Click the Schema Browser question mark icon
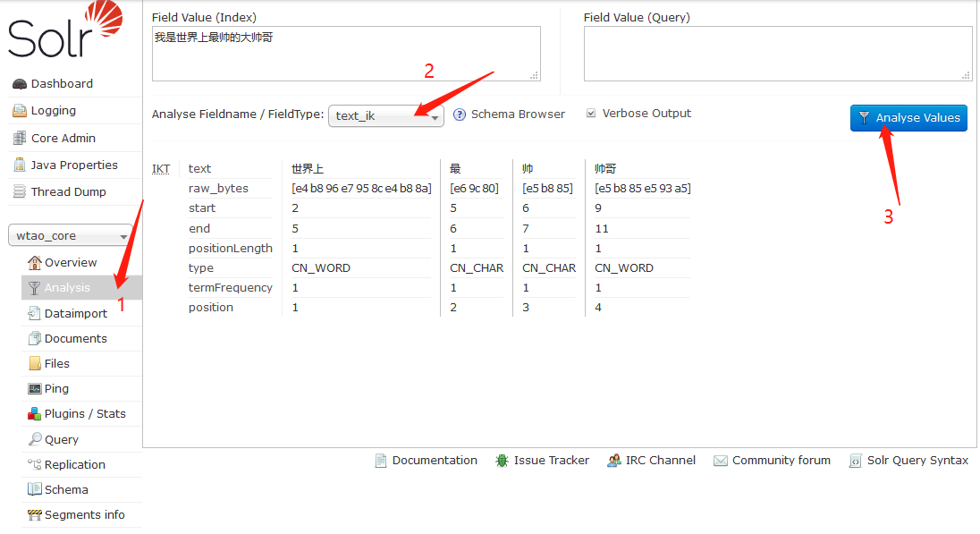Viewport: 980px width, 534px height. (x=460, y=114)
